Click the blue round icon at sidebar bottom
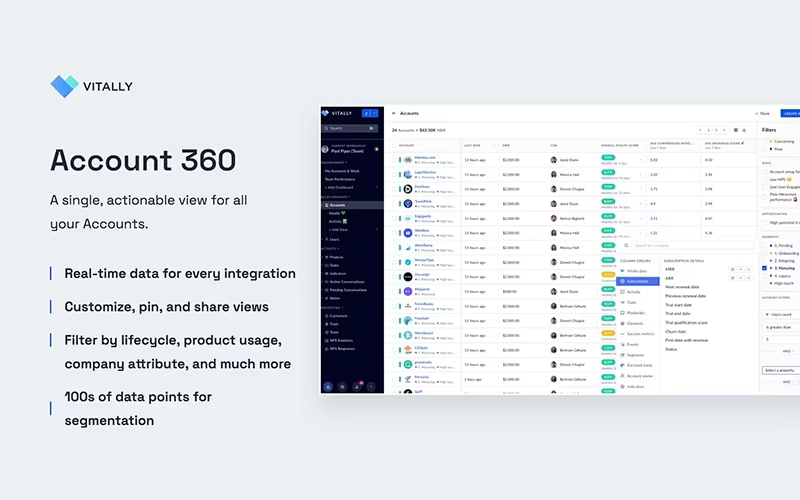The width and height of the screenshot is (800, 500). click(328, 387)
